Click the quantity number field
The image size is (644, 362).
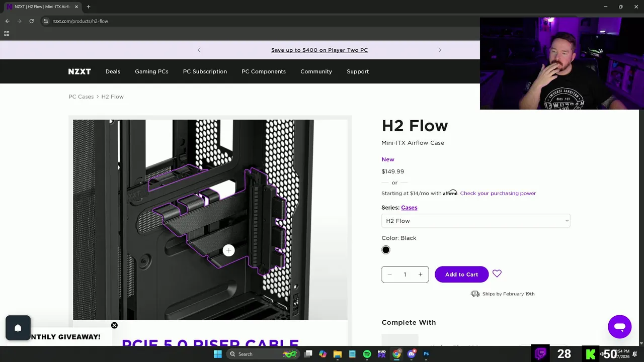pos(405,275)
